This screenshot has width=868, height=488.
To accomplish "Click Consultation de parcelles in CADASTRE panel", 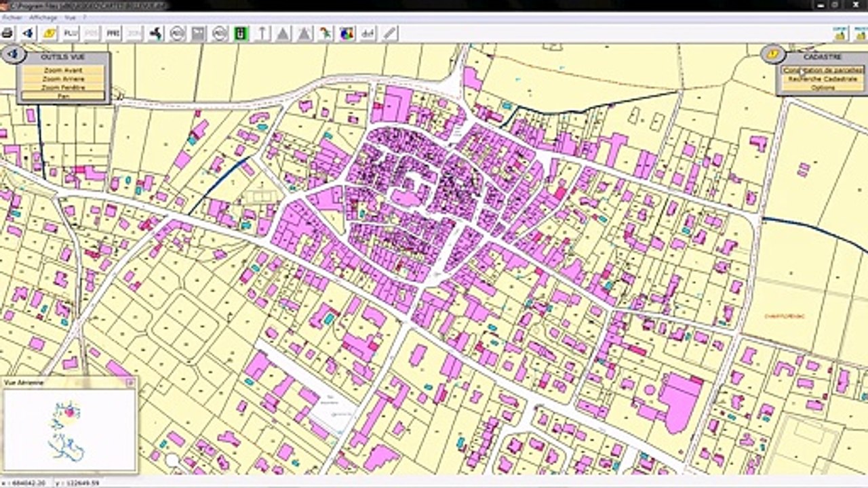I will coord(823,70).
